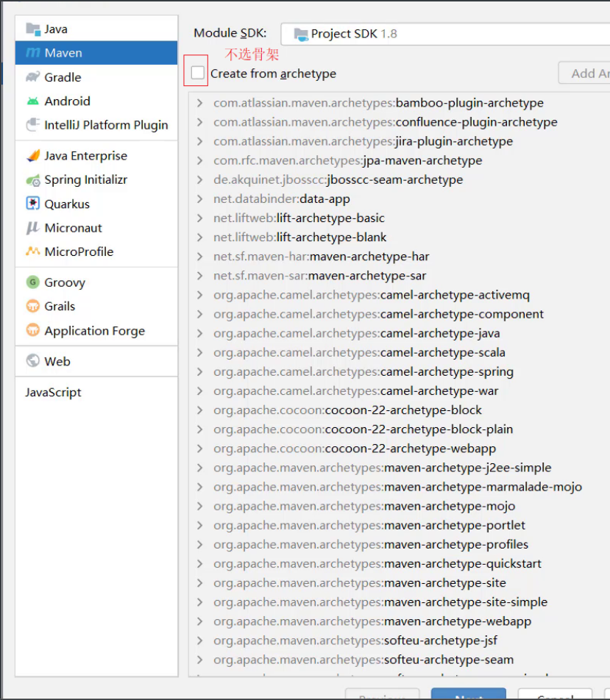Enable Create from archetype checkbox
Viewport: 610px width, 700px height.
click(197, 73)
